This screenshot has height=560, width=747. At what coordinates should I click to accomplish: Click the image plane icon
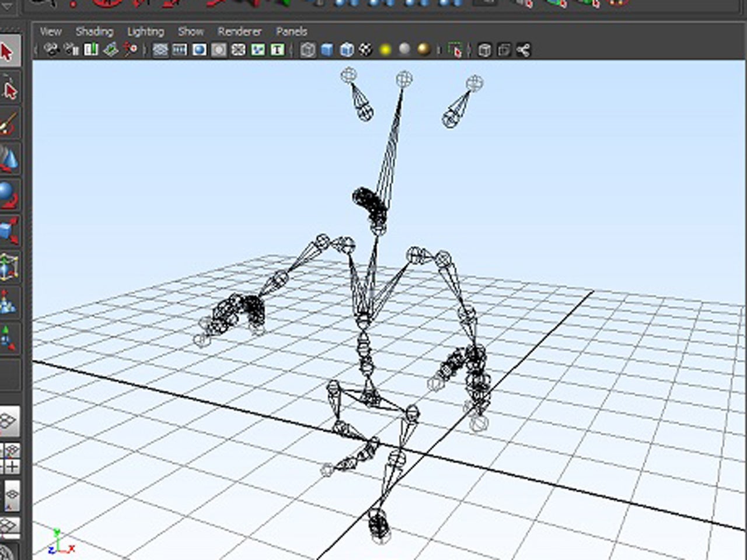110,50
